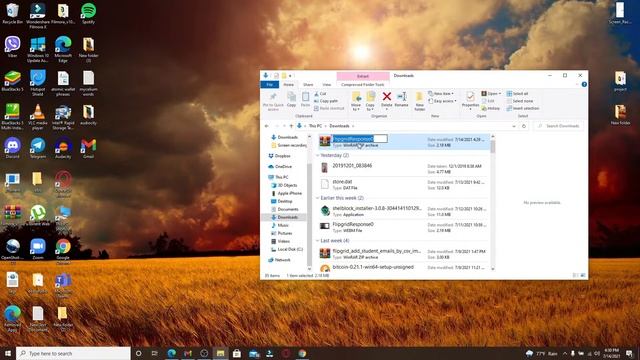Image resolution: width=640 pixels, height=360 pixels.
Task: Click the Windows Start button
Action: point(8,353)
